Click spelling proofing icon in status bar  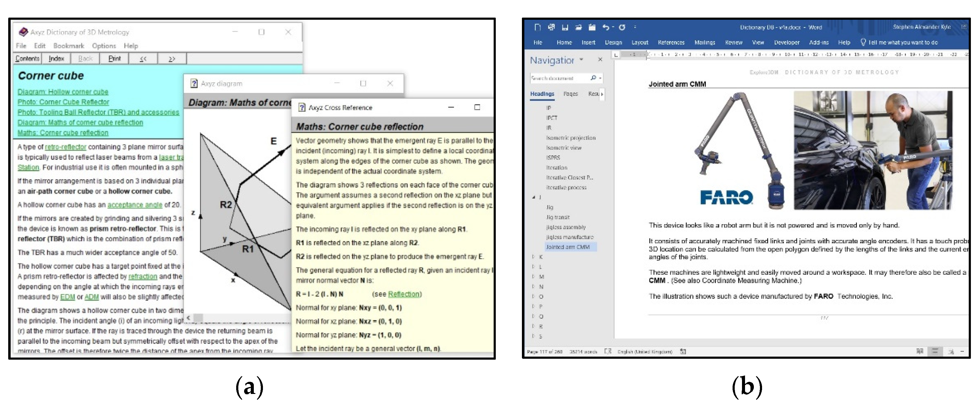click(x=608, y=351)
